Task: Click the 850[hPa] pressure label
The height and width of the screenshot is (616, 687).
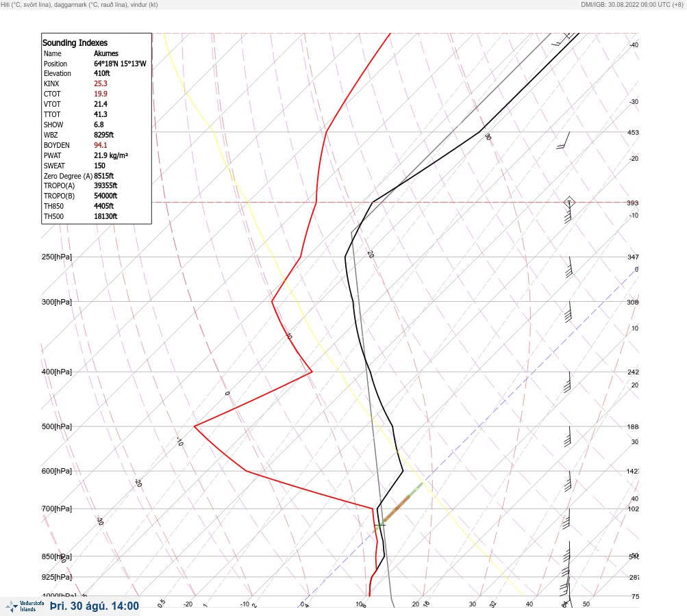Action: [57, 556]
